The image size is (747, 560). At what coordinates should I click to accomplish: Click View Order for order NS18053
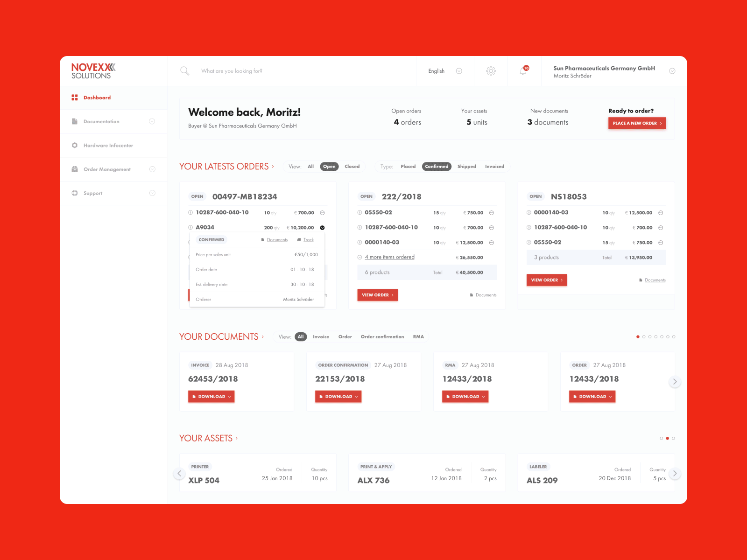[547, 280]
